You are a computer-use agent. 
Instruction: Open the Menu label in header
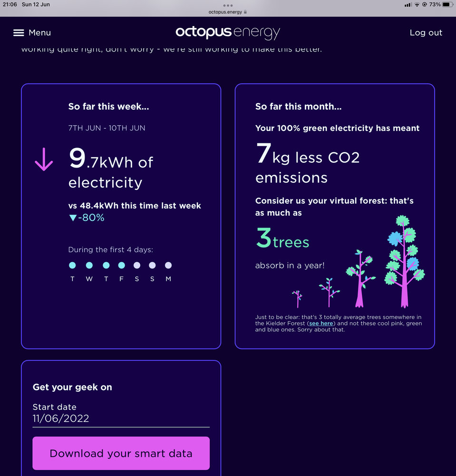(x=40, y=33)
